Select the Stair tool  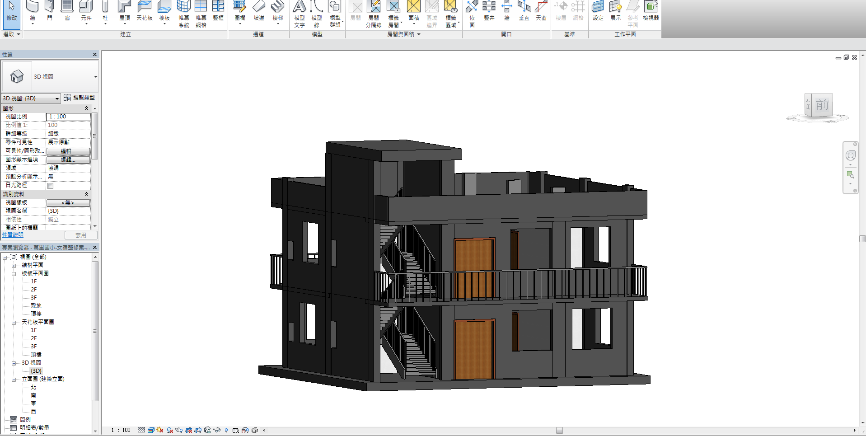[278, 12]
